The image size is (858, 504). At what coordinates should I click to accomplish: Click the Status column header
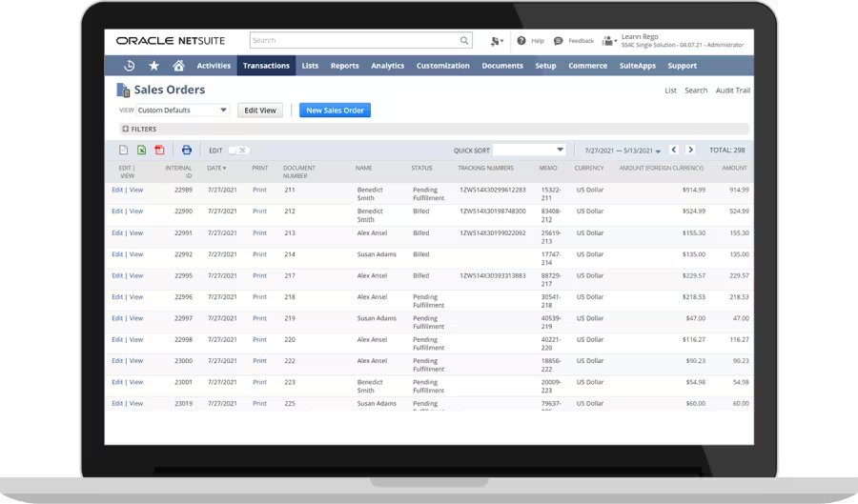(421, 169)
